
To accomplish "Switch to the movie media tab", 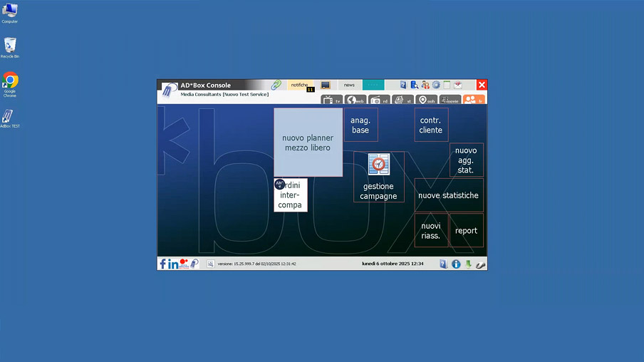I will click(450, 100).
